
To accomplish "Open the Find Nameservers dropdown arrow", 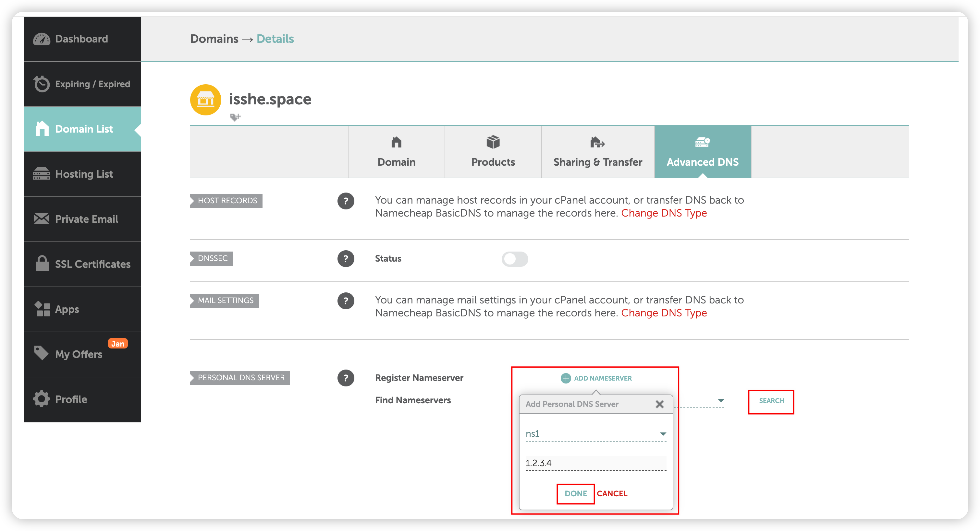I will tap(720, 400).
